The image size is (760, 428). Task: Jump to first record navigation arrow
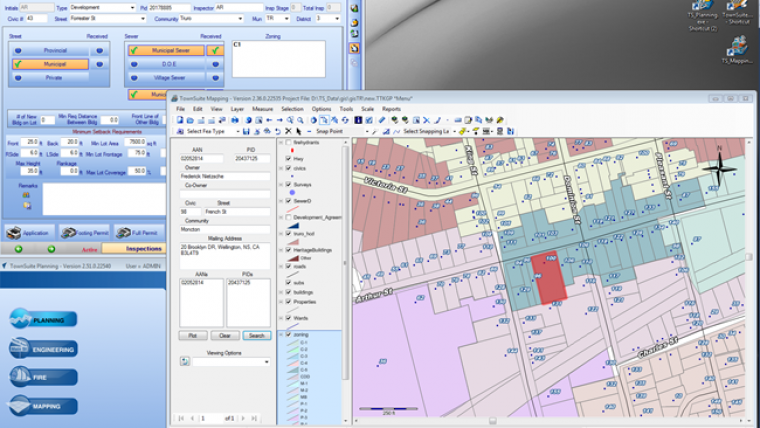pyautogui.click(x=181, y=418)
